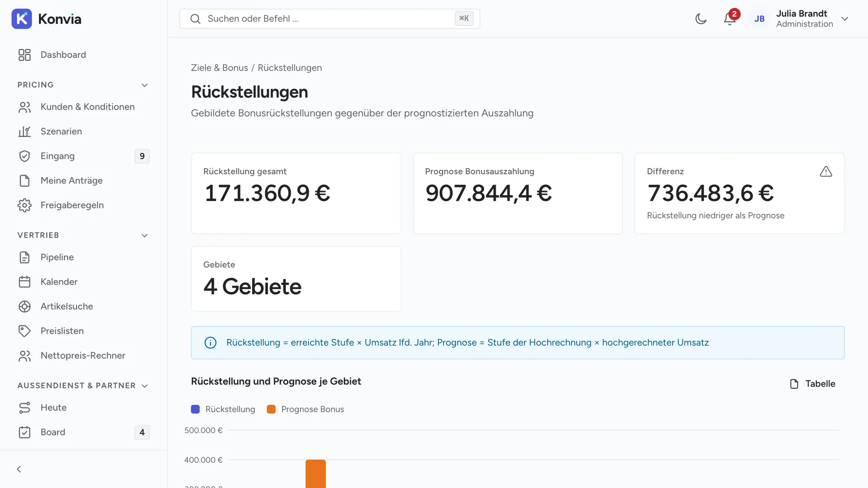The height and width of the screenshot is (488, 868).
Task: Open the Kalender calendar icon
Action: pos(24,282)
